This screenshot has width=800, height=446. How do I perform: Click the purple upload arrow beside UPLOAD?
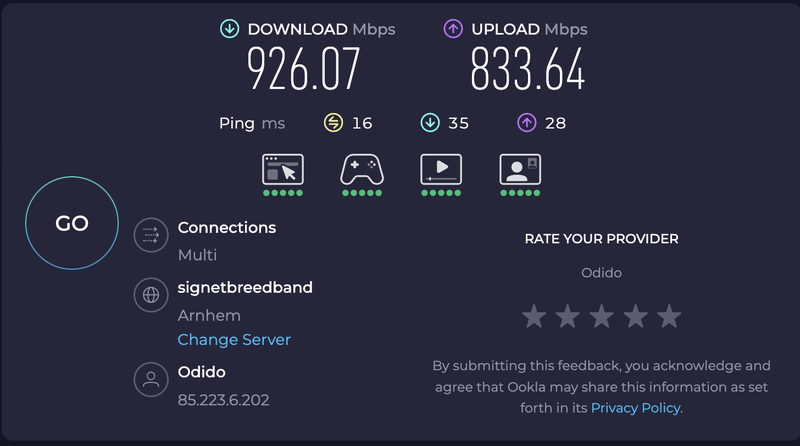point(453,29)
